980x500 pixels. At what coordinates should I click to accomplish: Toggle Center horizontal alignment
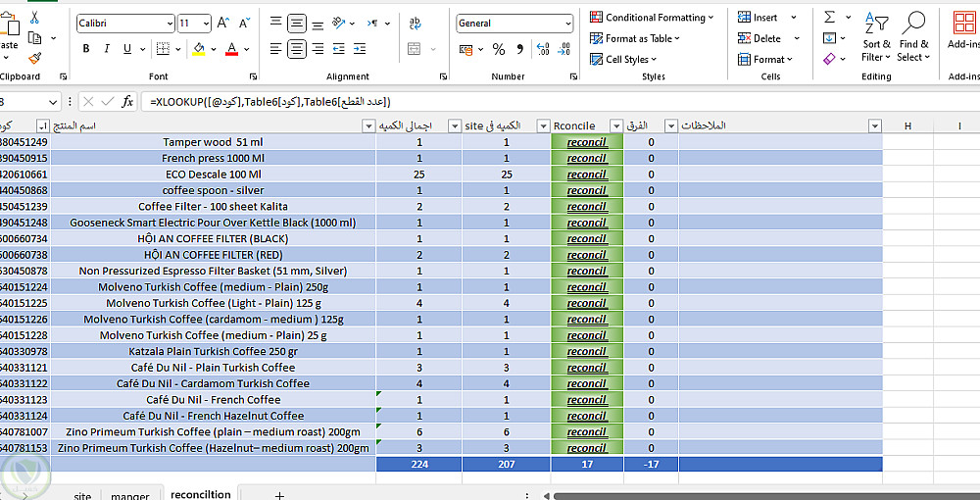coord(297,49)
